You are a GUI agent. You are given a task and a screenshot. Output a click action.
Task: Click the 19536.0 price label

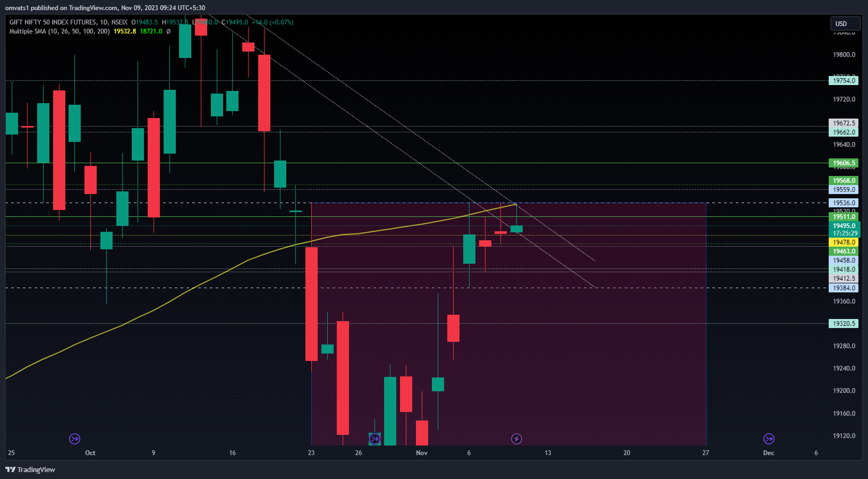844,203
